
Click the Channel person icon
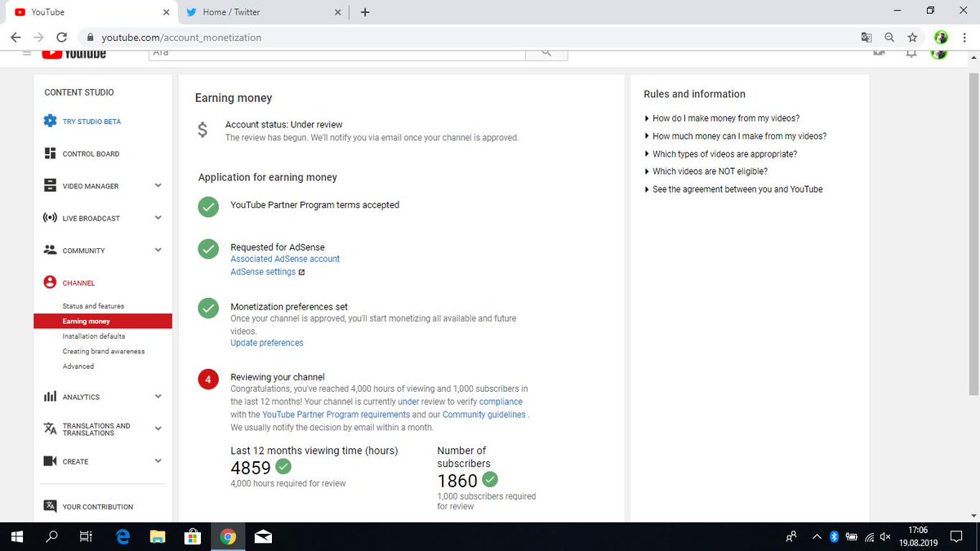coord(50,282)
